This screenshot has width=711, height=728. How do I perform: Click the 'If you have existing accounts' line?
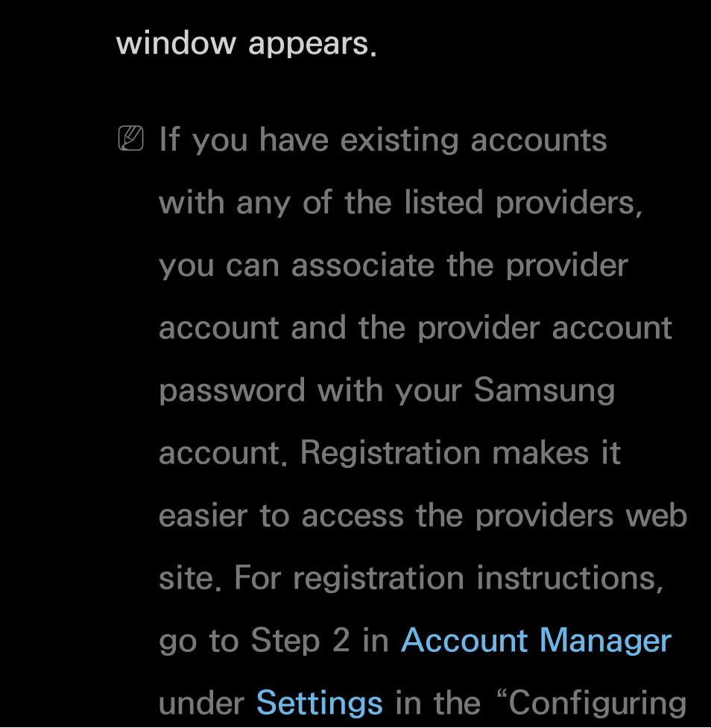[383, 141]
